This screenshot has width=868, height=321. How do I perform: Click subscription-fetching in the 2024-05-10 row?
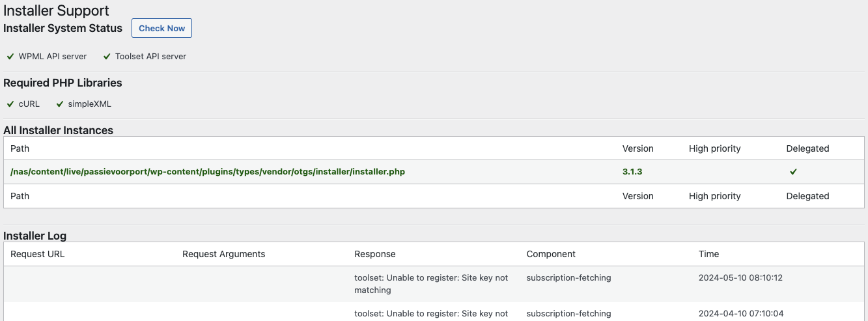[568, 277]
